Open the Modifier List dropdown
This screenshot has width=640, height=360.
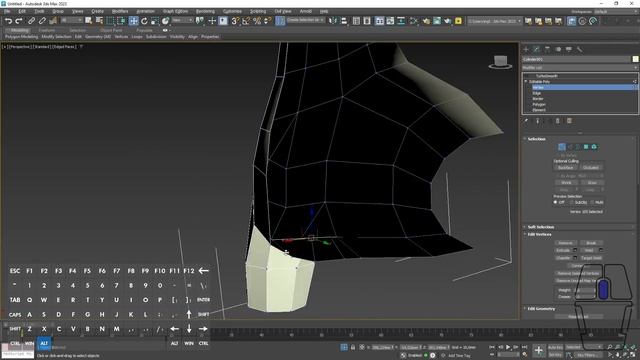pos(580,68)
